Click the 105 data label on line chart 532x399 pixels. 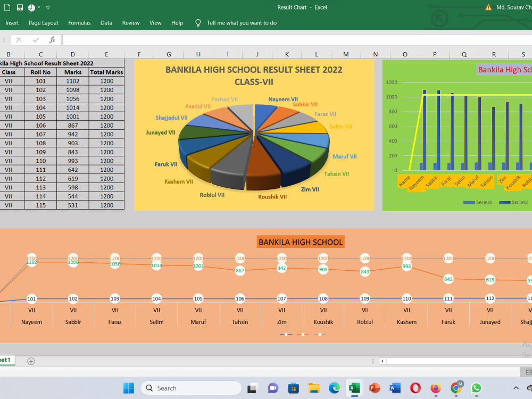198,299
